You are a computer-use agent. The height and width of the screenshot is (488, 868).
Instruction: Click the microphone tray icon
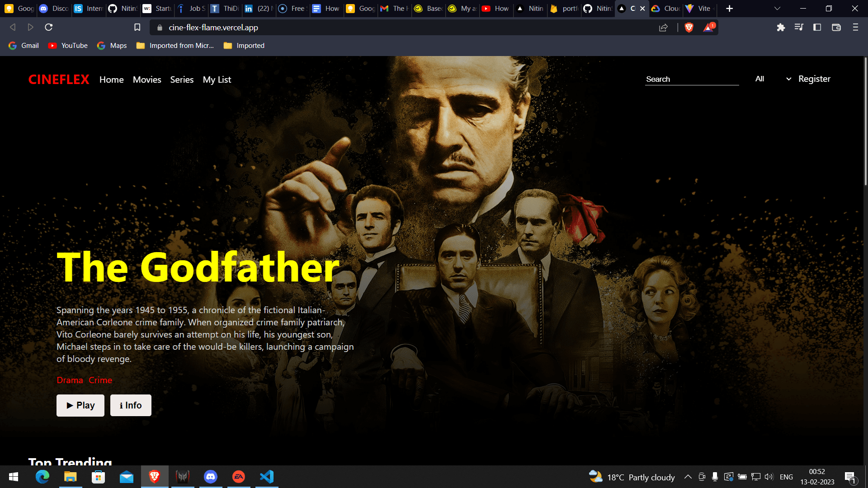click(715, 477)
